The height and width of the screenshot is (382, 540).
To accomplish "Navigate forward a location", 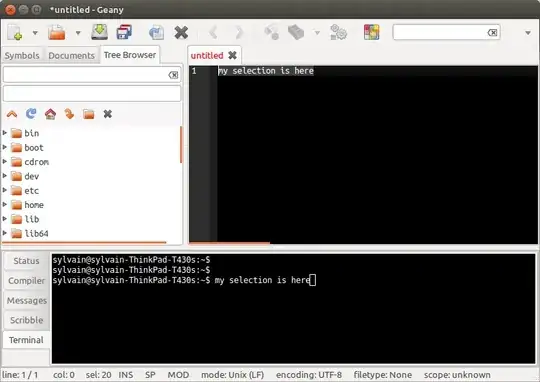I will coord(239,33).
